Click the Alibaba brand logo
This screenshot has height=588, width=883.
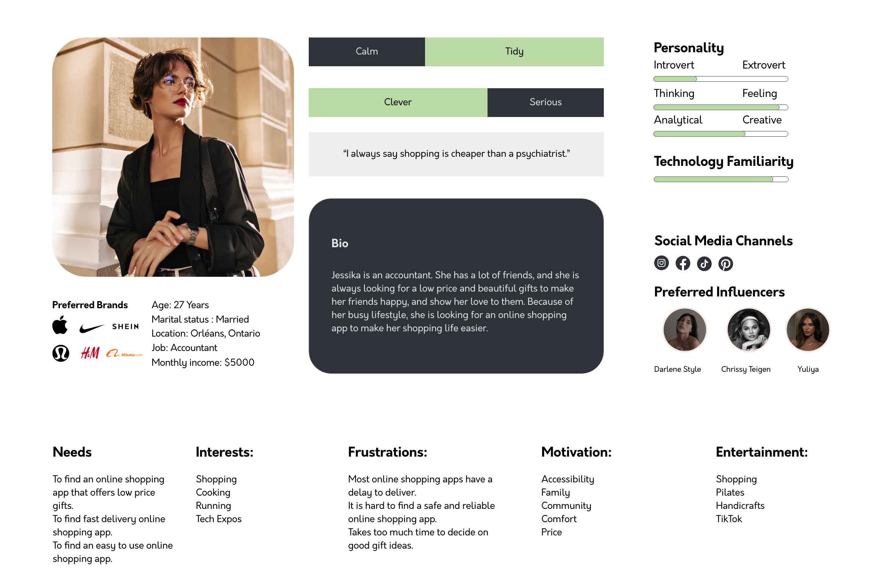tap(124, 354)
